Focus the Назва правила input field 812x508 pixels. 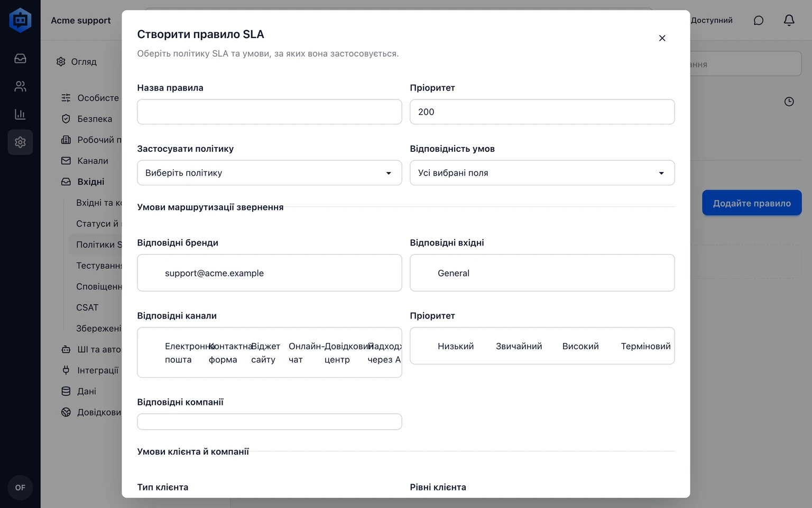click(270, 112)
